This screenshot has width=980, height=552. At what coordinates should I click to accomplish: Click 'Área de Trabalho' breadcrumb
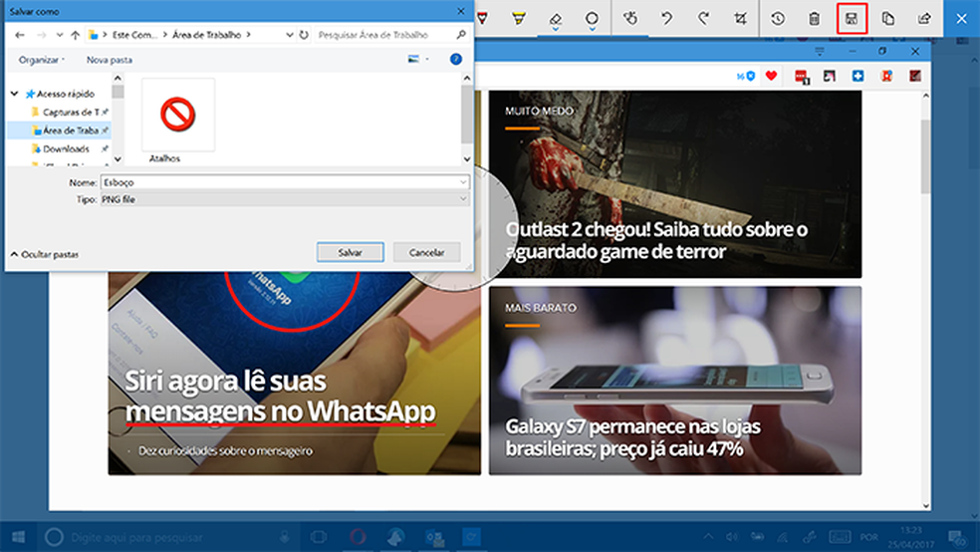(206, 35)
